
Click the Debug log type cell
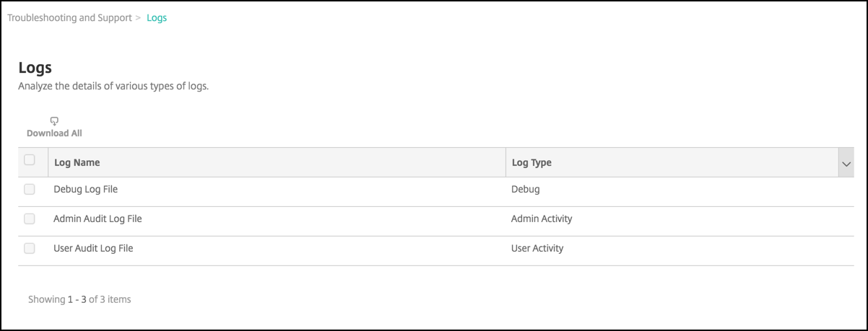click(x=526, y=190)
